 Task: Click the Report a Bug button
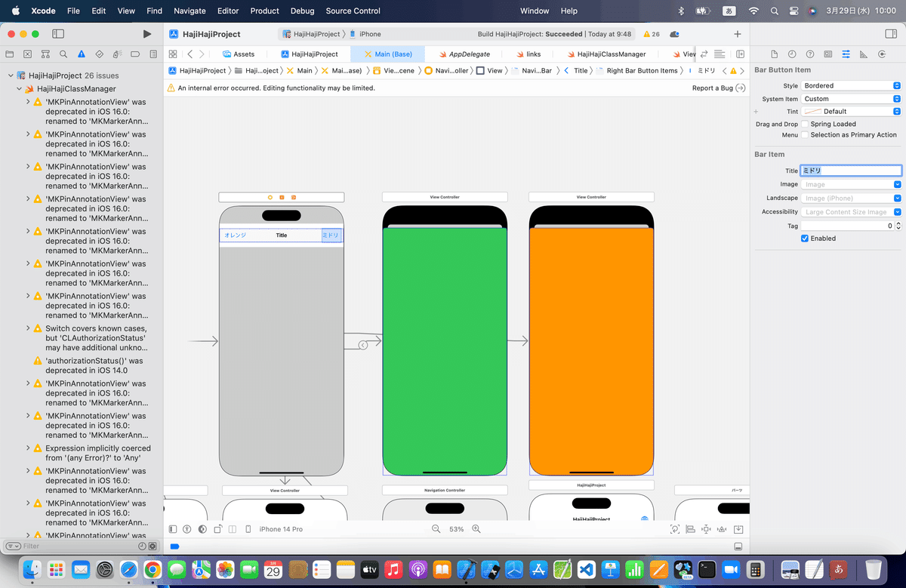pyautogui.click(x=718, y=88)
